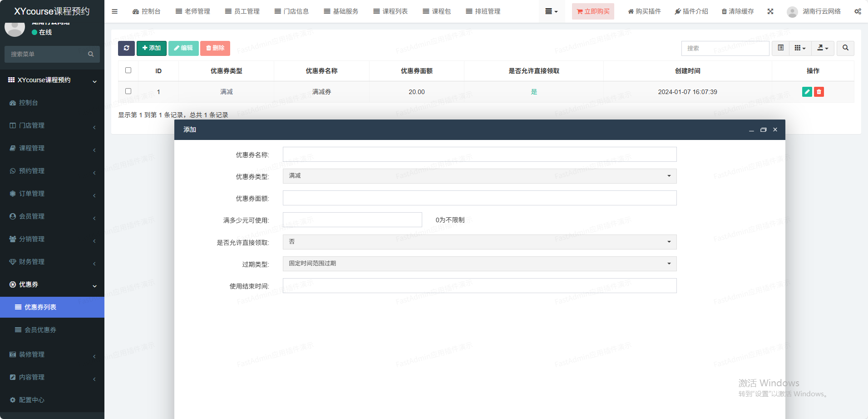Open 会员优惠券 in the sidebar
Screen dimensions: 868x419
(40, 330)
